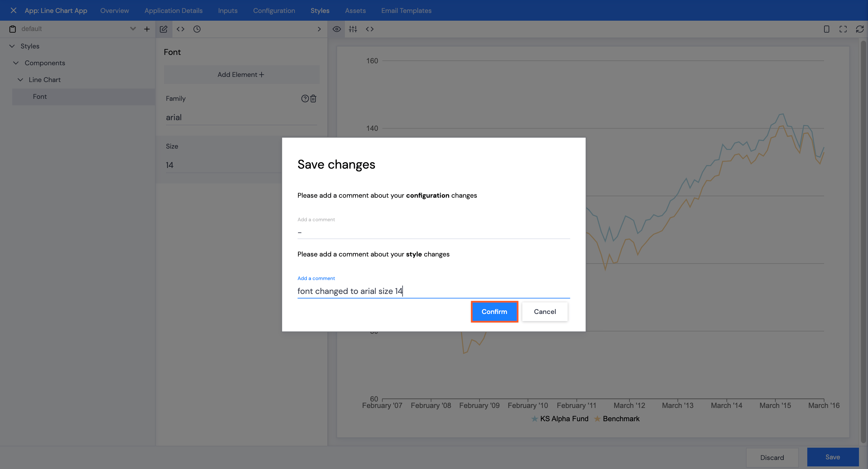Open help for the Family property
Image resolution: width=868 pixels, height=469 pixels.
point(305,99)
